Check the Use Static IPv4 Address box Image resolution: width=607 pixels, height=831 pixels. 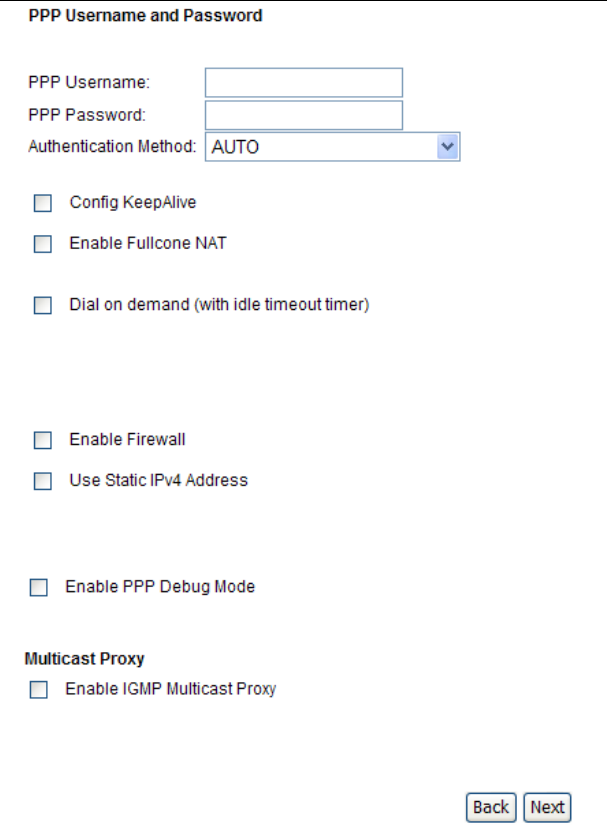42,481
